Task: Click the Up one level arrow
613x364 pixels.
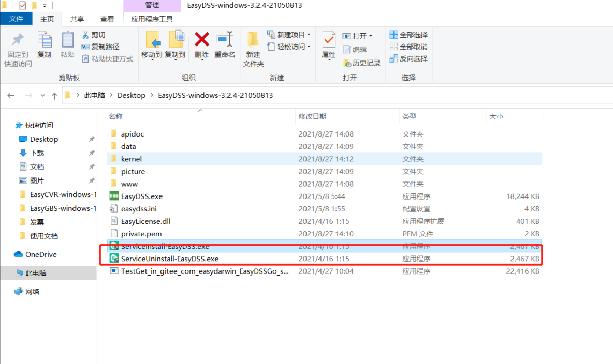Action: click(54, 95)
